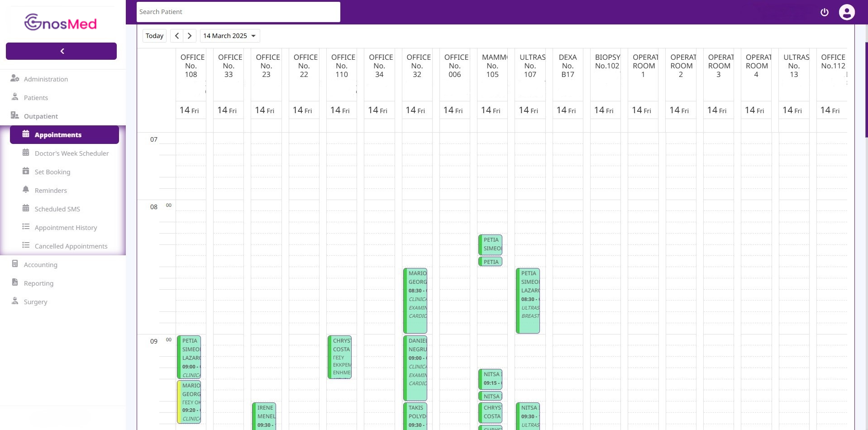Click the Today button
This screenshot has width=868, height=430.
(154, 36)
